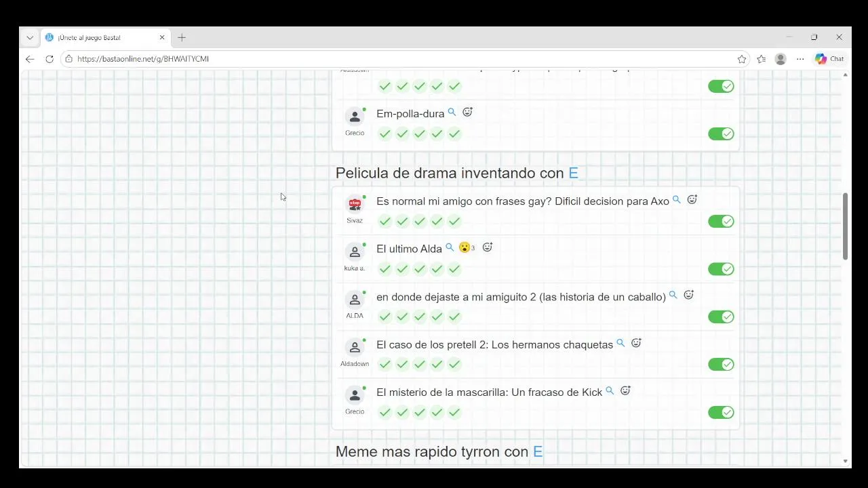This screenshot has height=488, width=868.
Task: Click Grecio avatar beside 'Em-polla-dura'
Action: click(355, 117)
